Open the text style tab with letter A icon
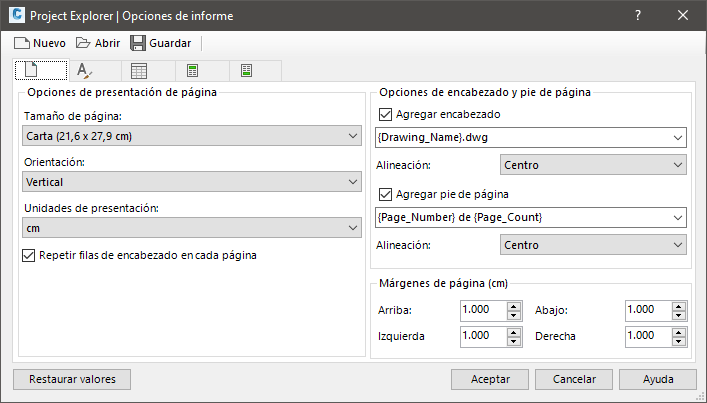 point(85,71)
